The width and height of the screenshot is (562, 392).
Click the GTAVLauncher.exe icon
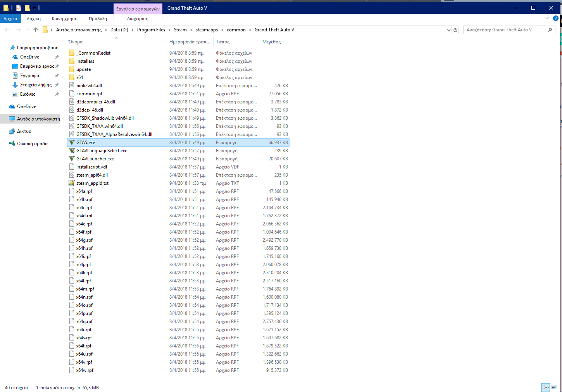point(72,159)
